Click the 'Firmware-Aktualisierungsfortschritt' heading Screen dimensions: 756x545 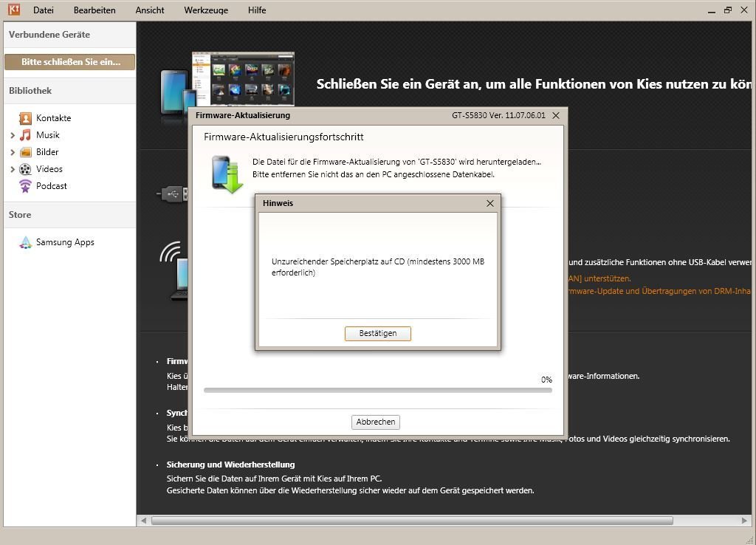[283, 137]
